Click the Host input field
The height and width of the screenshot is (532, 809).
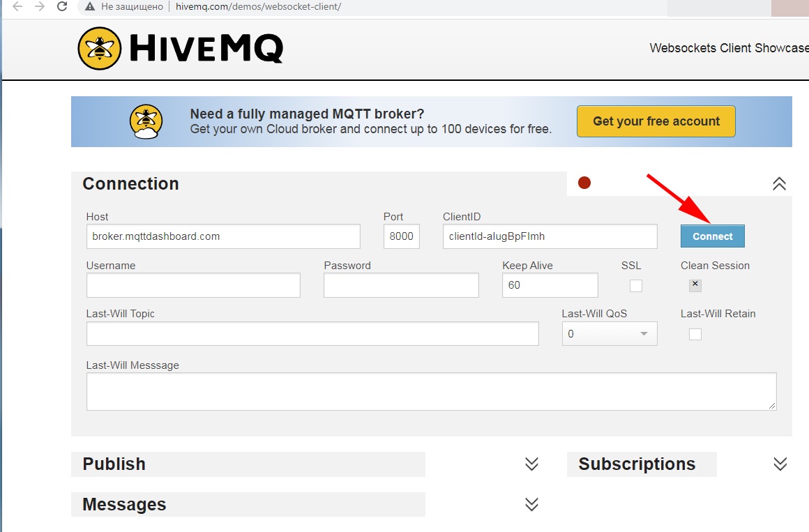point(223,236)
